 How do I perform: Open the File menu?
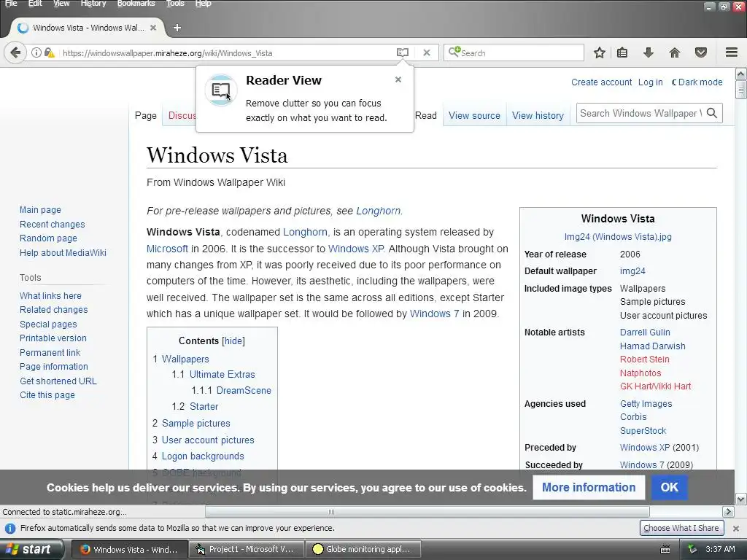pos(11,4)
